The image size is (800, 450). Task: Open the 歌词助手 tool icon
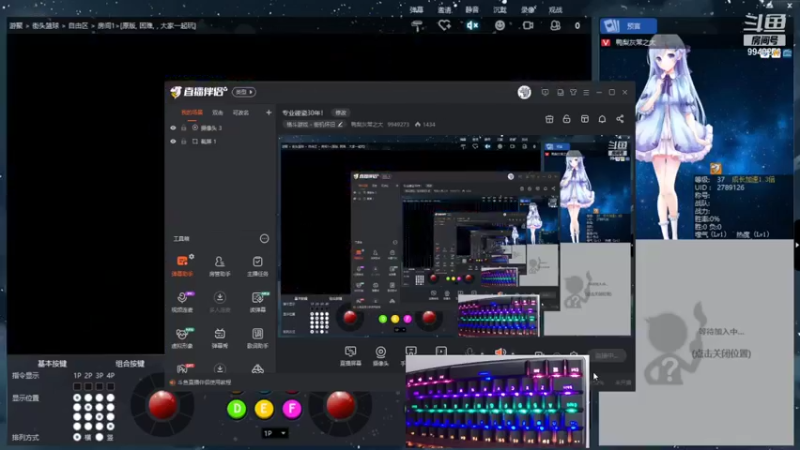click(x=257, y=338)
